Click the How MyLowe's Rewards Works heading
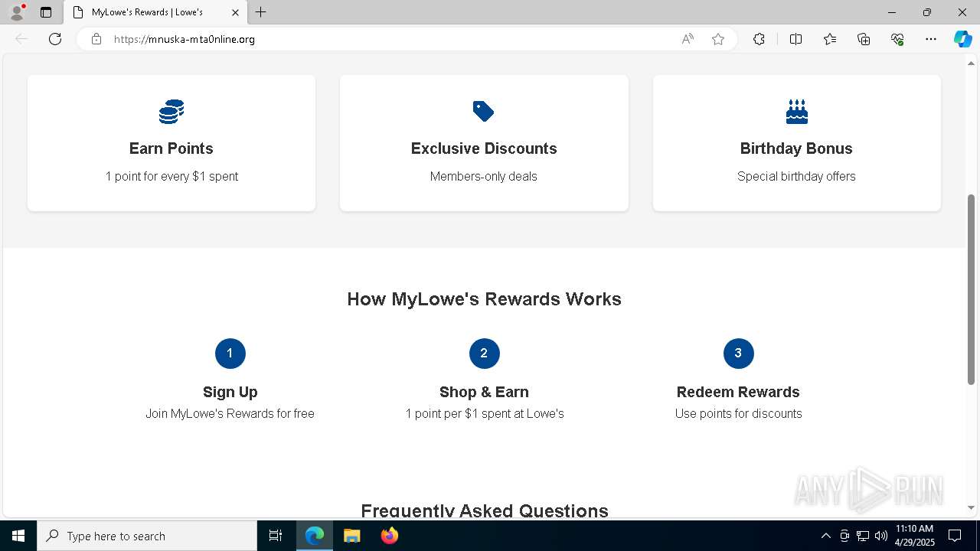The width and height of the screenshot is (980, 551). 484,299
